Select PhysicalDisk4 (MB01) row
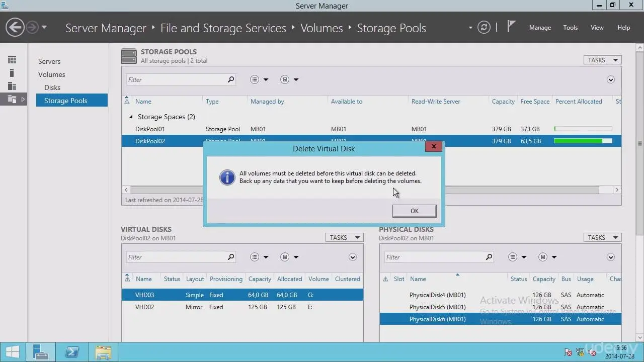Image resolution: width=644 pixels, height=362 pixels. pos(501,295)
